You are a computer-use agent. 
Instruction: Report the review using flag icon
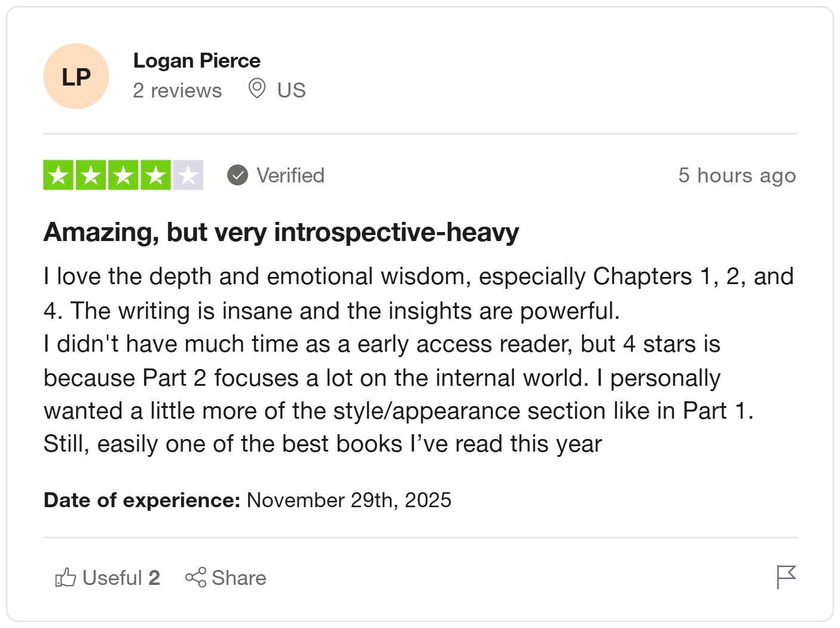point(786,577)
